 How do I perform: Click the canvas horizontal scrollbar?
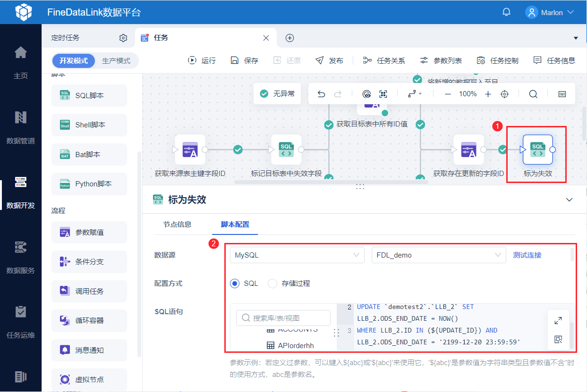(x=332, y=182)
